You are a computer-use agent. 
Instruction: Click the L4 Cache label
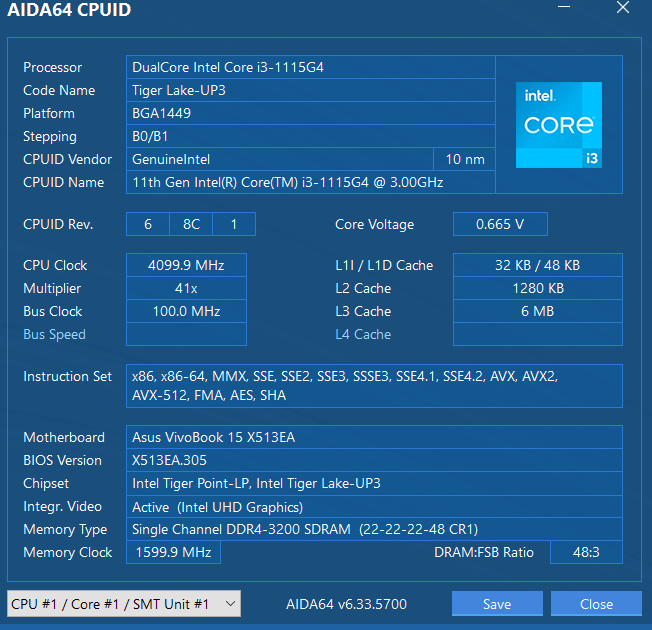pos(363,334)
